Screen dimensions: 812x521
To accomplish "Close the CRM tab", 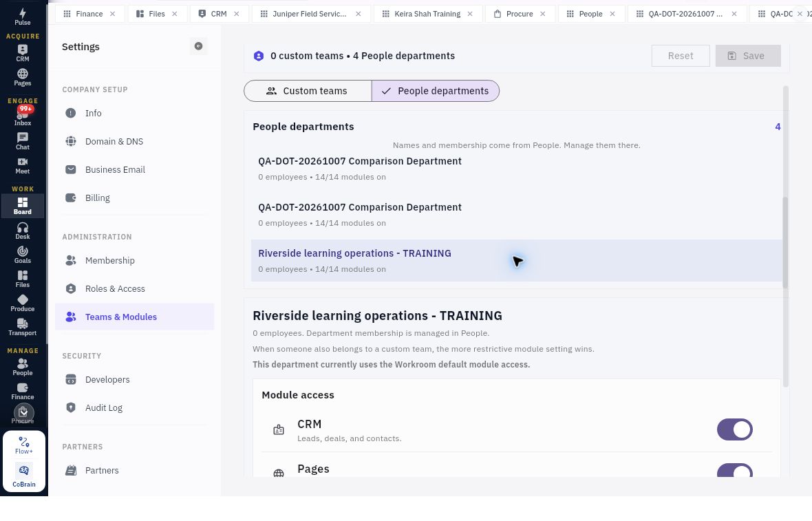I will tap(237, 14).
